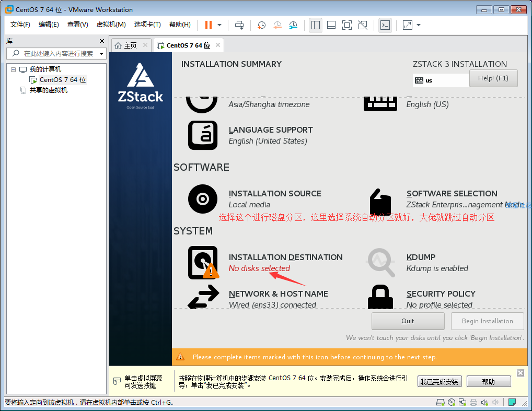
Task: Click the us keyboard layout indicator
Action: pyautogui.click(x=441, y=80)
